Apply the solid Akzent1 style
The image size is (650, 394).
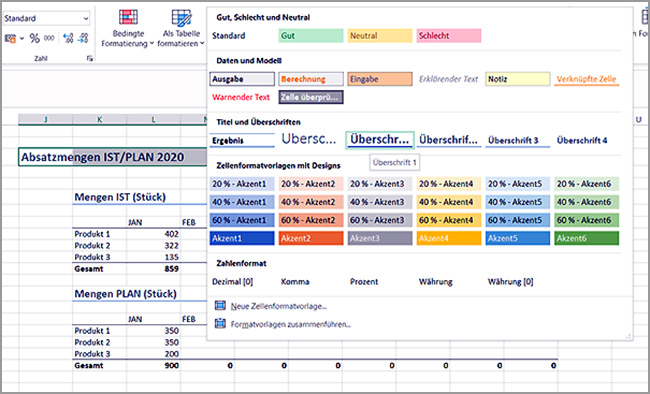(x=242, y=238)
